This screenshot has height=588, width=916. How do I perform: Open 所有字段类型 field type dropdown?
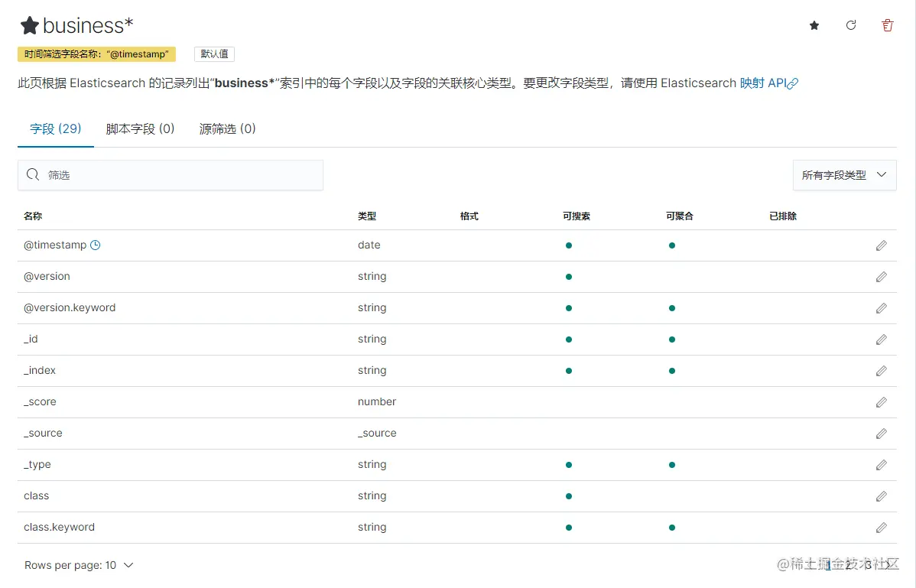[x=844, y=175]
